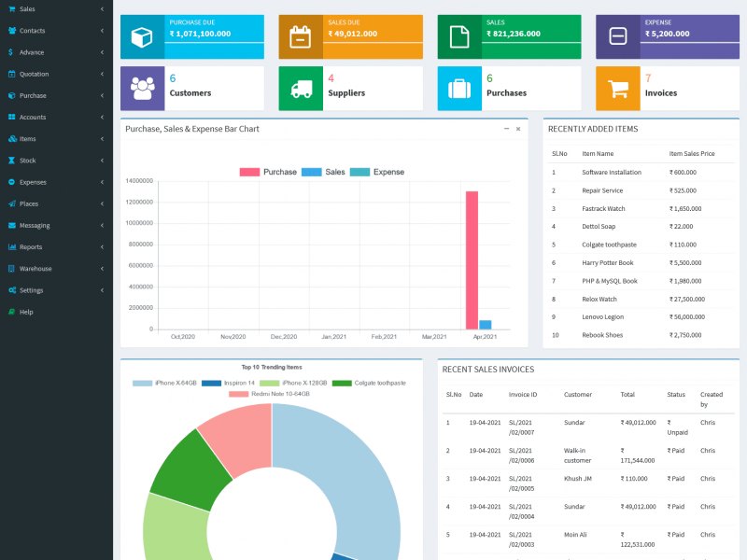Expand the Sales menu chevron
The image size is (747, 560).
click(x=102, y=9)
